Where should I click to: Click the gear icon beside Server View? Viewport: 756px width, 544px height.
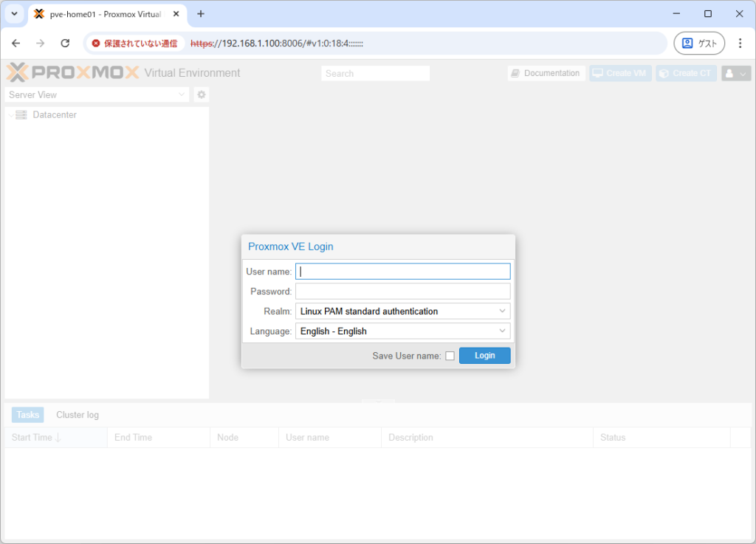[202, 94]
